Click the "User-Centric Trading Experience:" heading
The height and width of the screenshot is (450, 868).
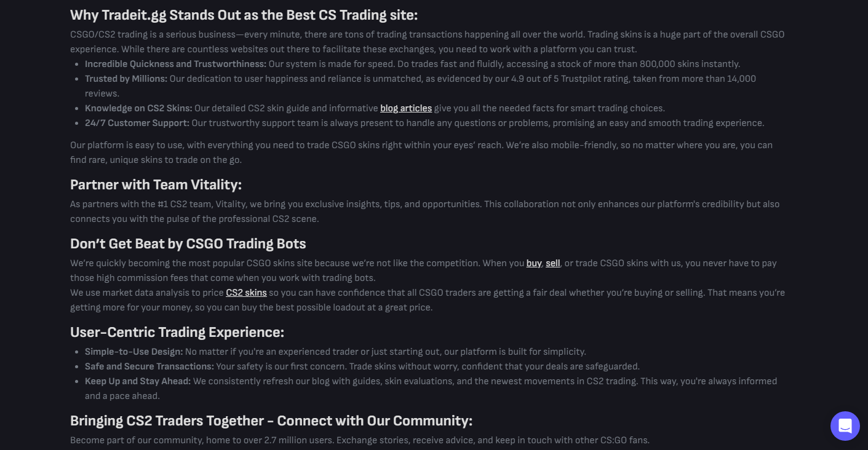tap(177, 332)
